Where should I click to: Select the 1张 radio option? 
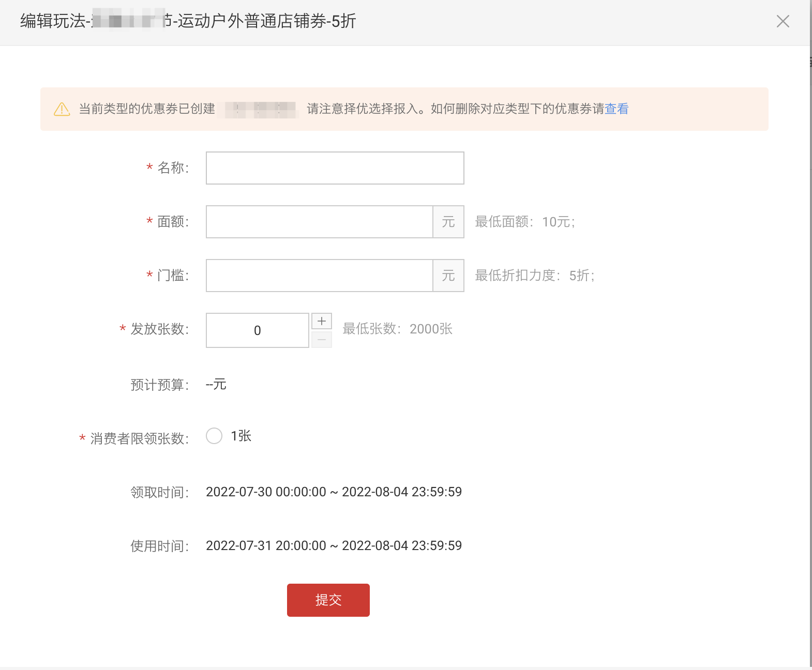pos(214,436)
